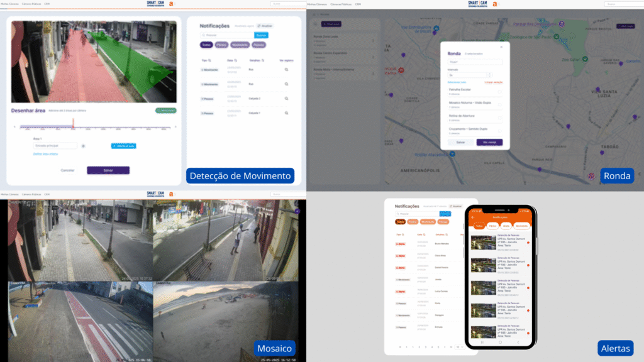Click magnifier icon for Calçada 1 notification

pyautogui.click(x=286, y=113)
